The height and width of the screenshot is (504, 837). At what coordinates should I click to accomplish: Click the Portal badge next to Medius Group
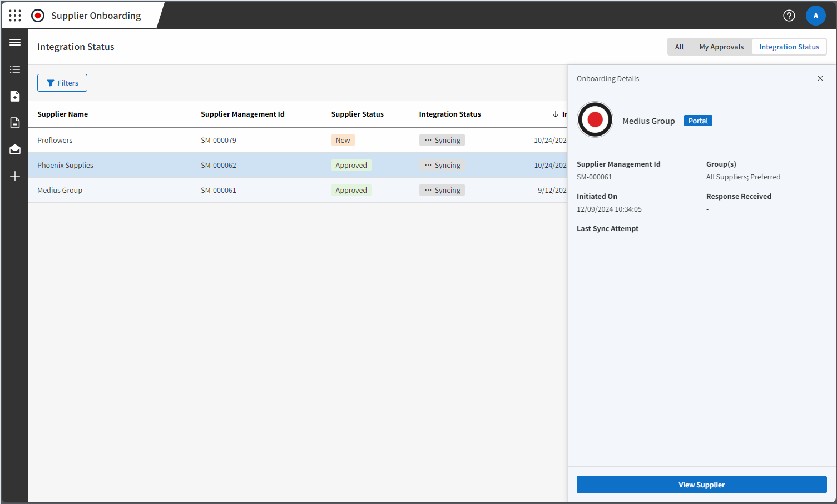pos(698,121)
